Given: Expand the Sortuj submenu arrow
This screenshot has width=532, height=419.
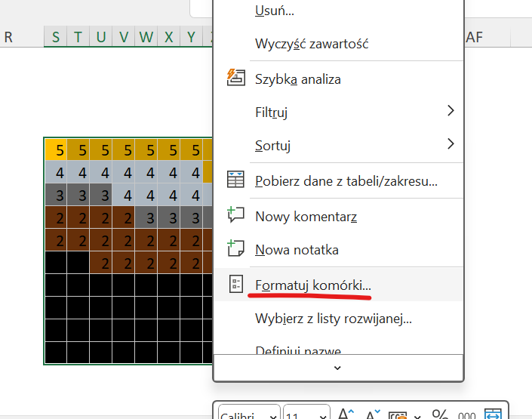Looking at the screenshot, I should pos(451,143).
